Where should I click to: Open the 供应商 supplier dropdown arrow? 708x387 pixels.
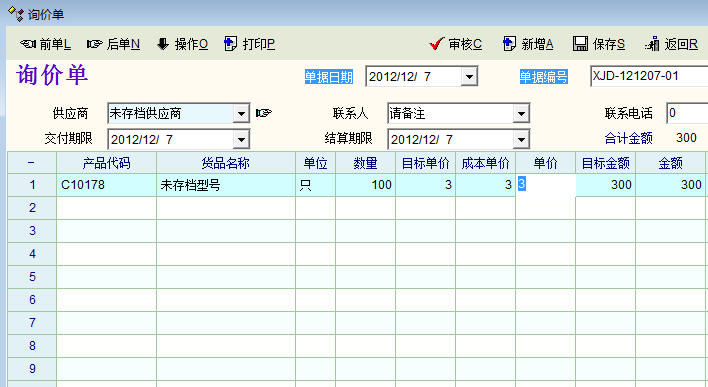click(x=241, y=113)
